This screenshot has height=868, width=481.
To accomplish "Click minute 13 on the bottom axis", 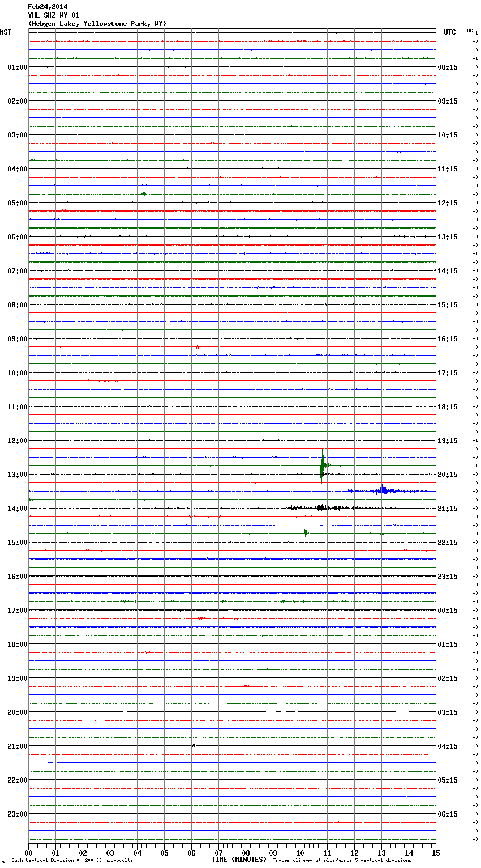I will [x=381, y=853].
